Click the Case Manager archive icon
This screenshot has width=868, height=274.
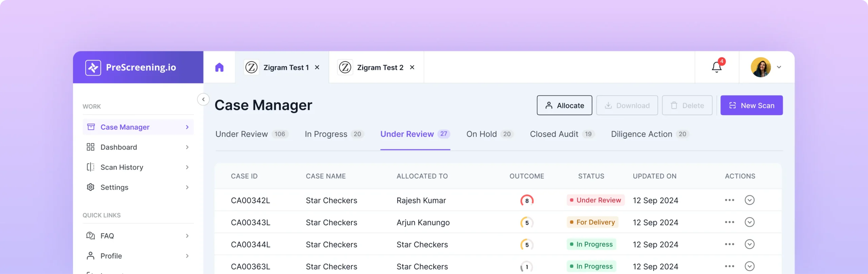91,127
